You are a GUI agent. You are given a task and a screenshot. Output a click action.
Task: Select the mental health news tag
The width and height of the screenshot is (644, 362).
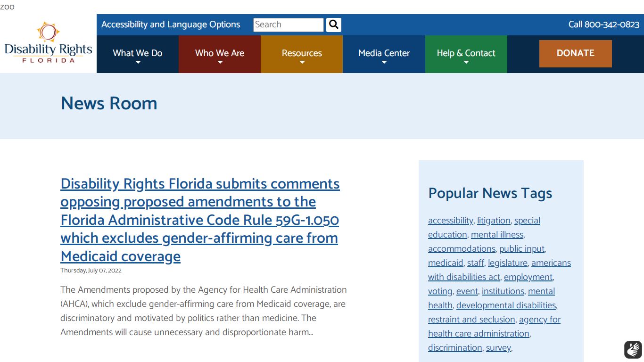[491, 298]
